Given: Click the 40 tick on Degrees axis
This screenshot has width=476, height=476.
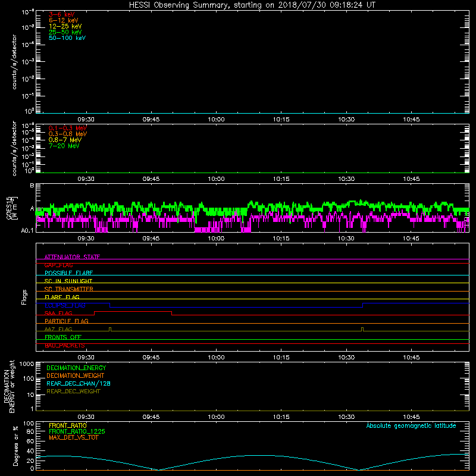Looking at the screenshot, I should 30,451.
